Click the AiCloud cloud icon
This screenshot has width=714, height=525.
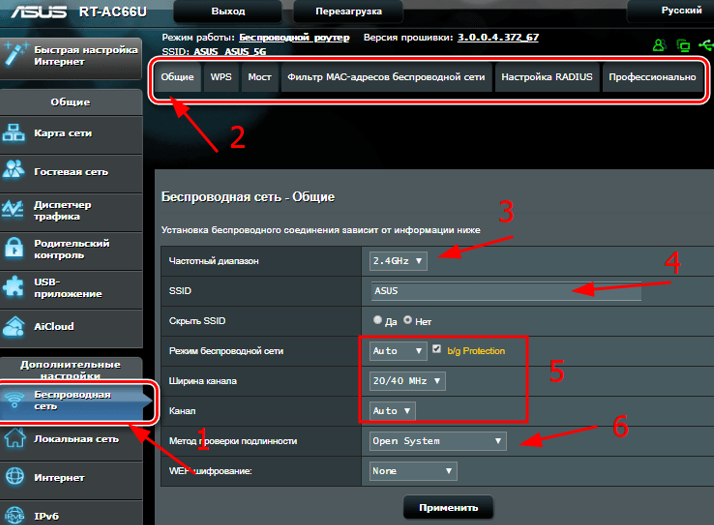point(14,326)
